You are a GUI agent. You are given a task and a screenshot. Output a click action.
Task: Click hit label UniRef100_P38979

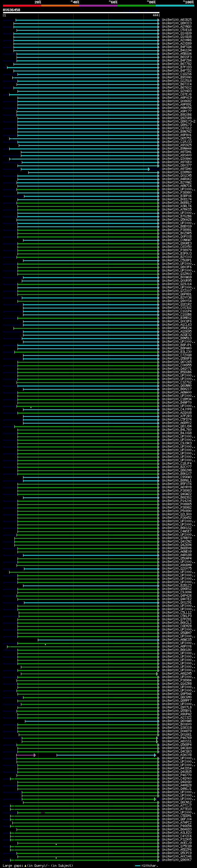click(176, 250)
